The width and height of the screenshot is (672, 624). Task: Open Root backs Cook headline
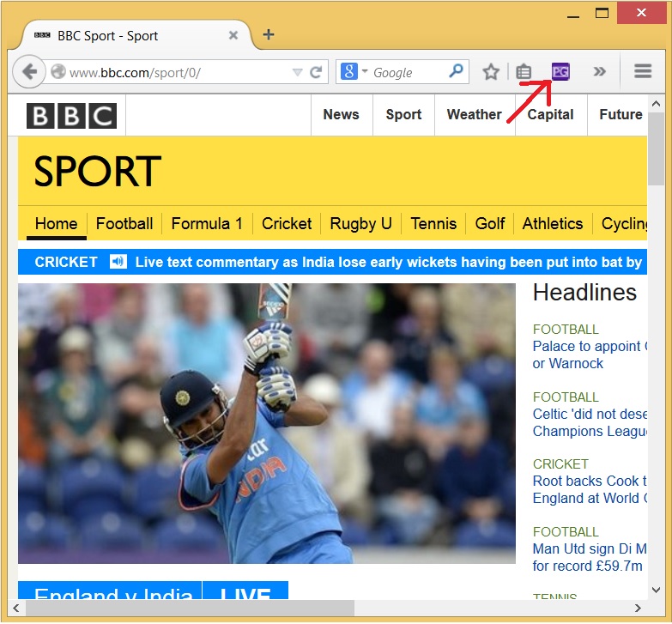pyautogui.click(x=590, y=489)
